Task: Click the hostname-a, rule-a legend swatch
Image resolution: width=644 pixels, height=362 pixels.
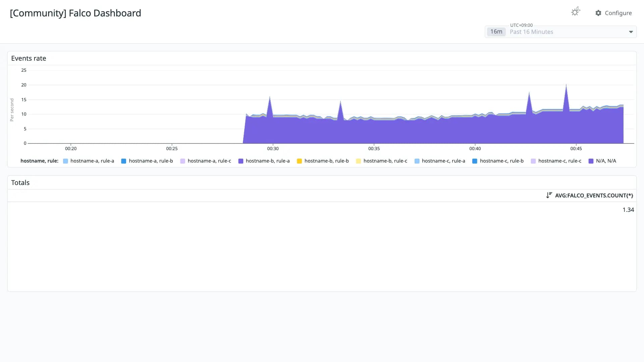Action: 65,161
